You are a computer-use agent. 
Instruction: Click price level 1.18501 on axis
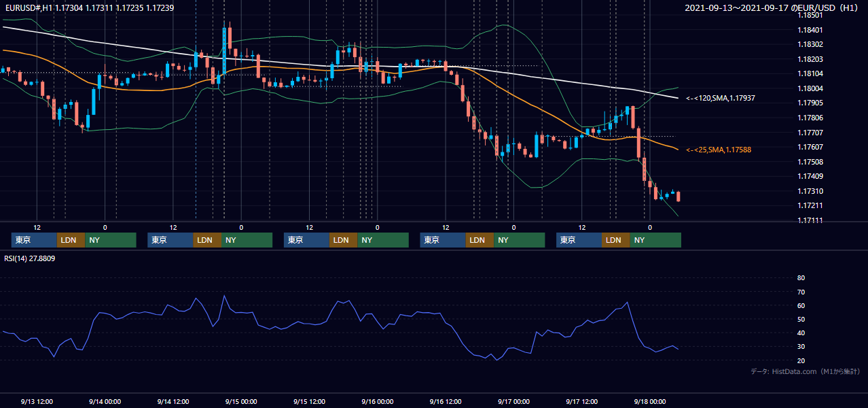[x=810, y=15]
